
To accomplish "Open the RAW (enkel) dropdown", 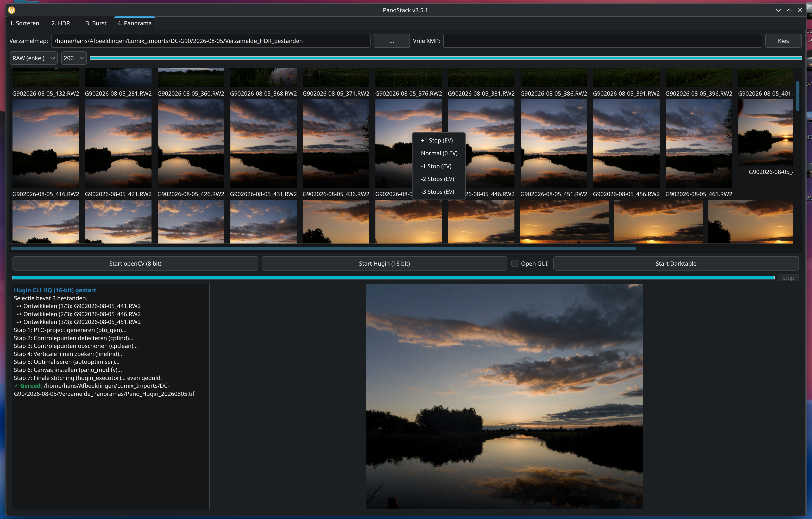I will [x=33, y=58].
